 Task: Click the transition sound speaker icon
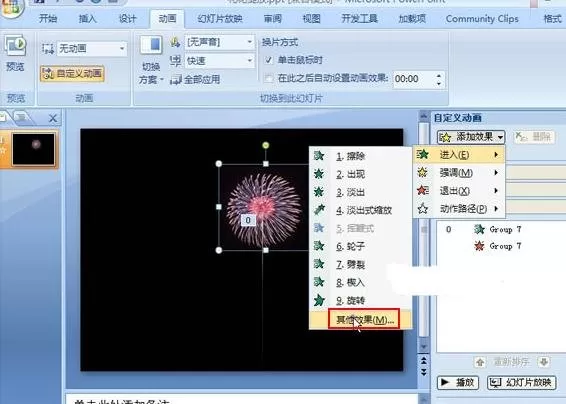pos(175,42)
